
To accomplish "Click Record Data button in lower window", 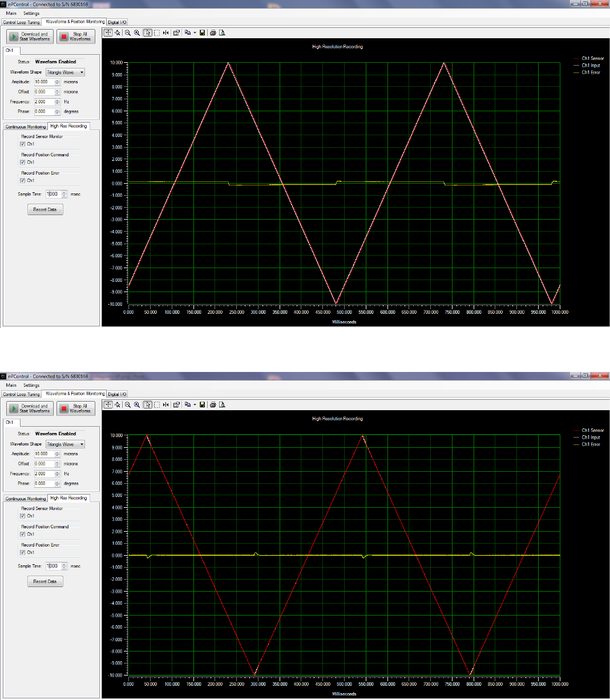I will click(x=45, y=581).
